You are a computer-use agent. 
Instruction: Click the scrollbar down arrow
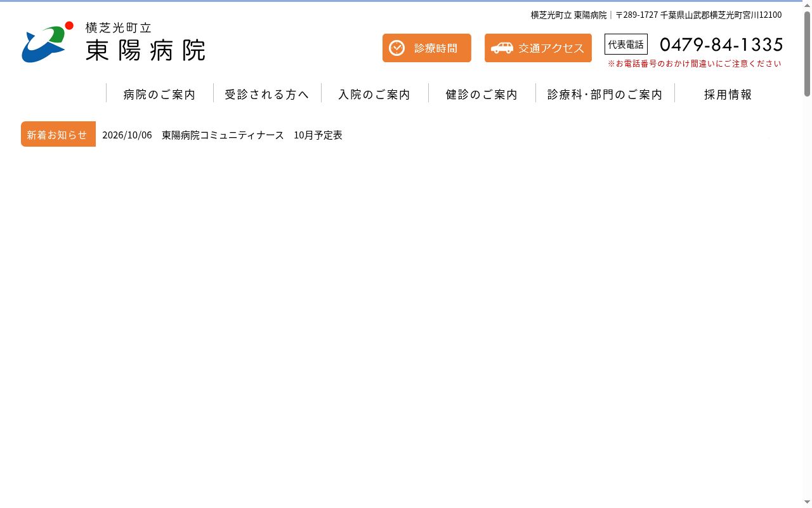pos(807,503)
